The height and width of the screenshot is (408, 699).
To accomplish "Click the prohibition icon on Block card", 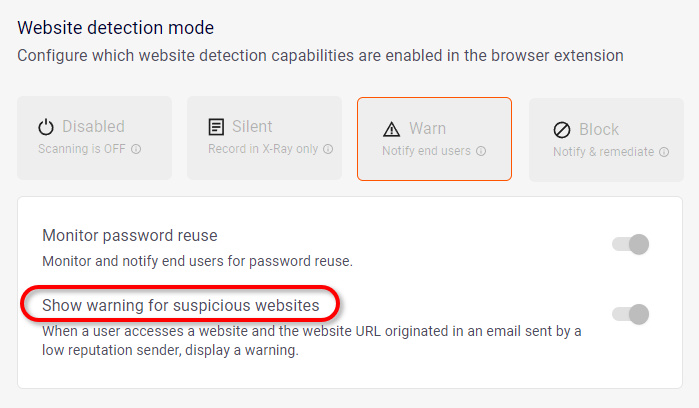I will coord(561,130).
